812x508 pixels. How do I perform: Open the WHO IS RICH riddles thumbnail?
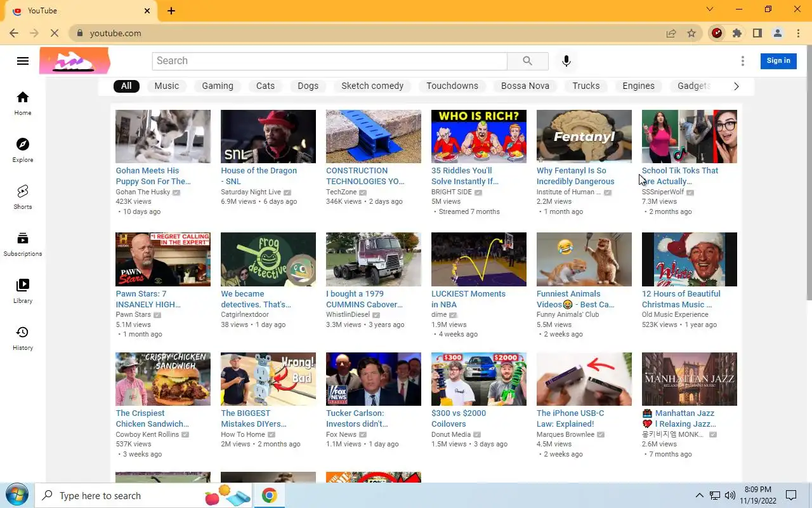(x=479, y=137)
